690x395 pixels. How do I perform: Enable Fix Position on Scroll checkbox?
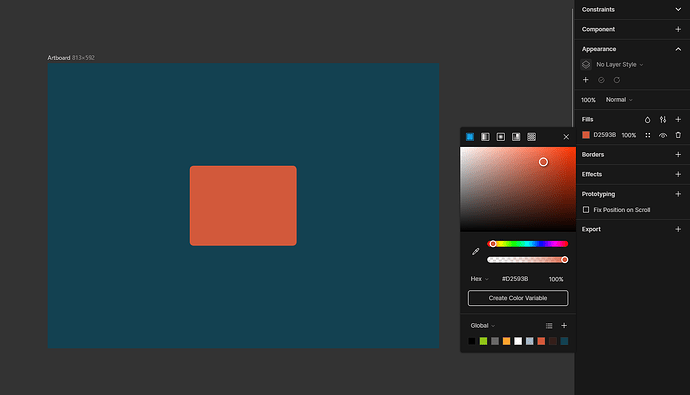coord(586,210)
